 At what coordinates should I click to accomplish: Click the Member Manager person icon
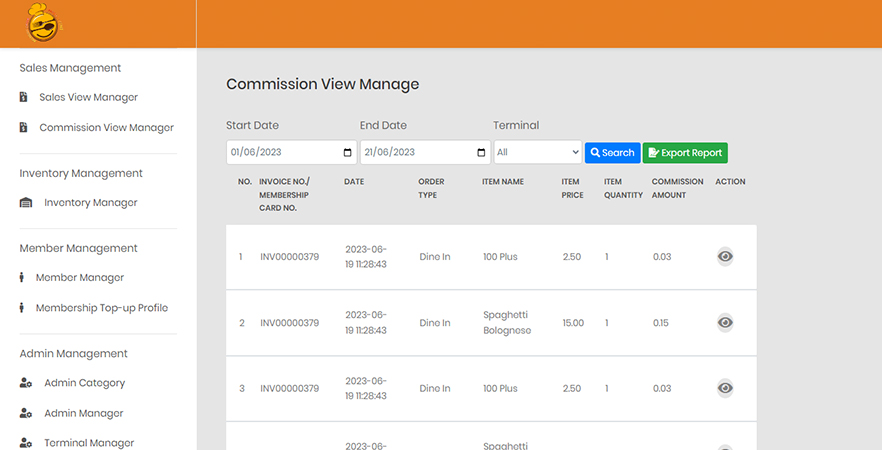tap(22, 277)
